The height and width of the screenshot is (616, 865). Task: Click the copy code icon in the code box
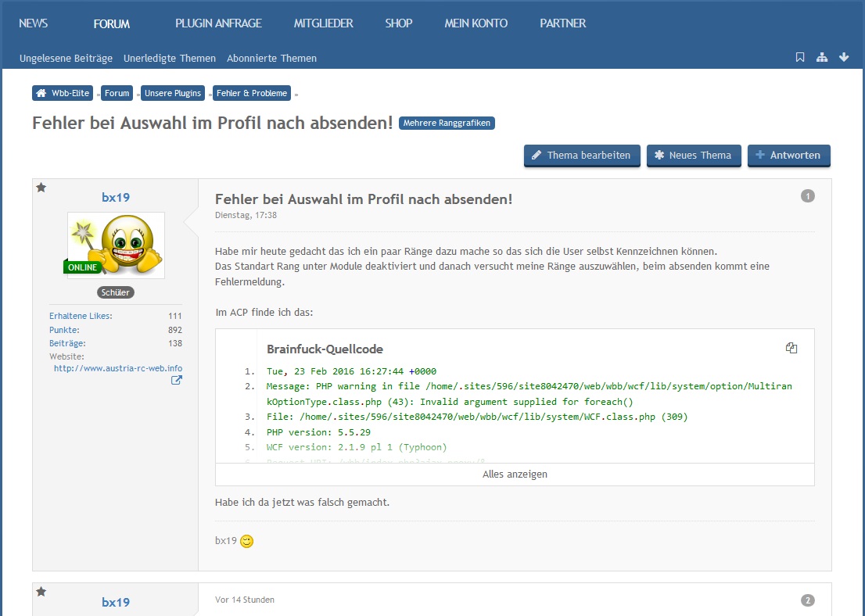[x=791, y=349]
